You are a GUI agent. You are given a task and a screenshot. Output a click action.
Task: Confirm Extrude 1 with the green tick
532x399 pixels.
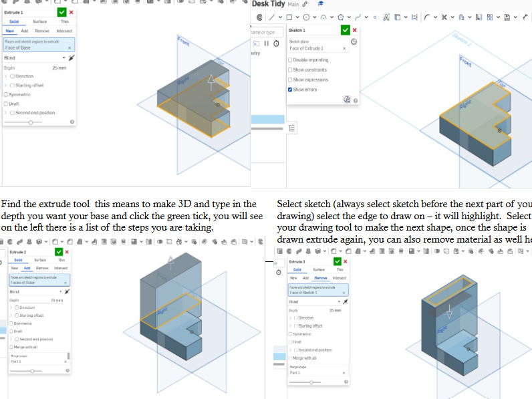pos(61,12)
